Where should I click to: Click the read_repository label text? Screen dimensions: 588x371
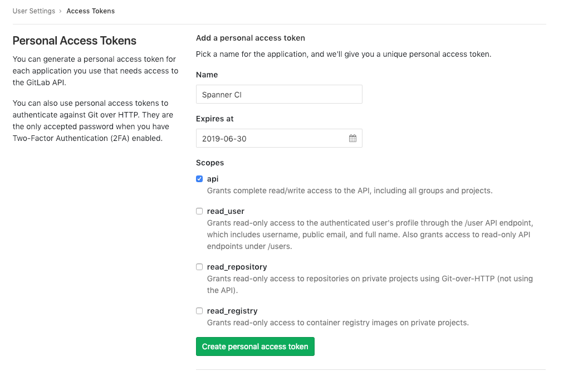pos(237,267)
